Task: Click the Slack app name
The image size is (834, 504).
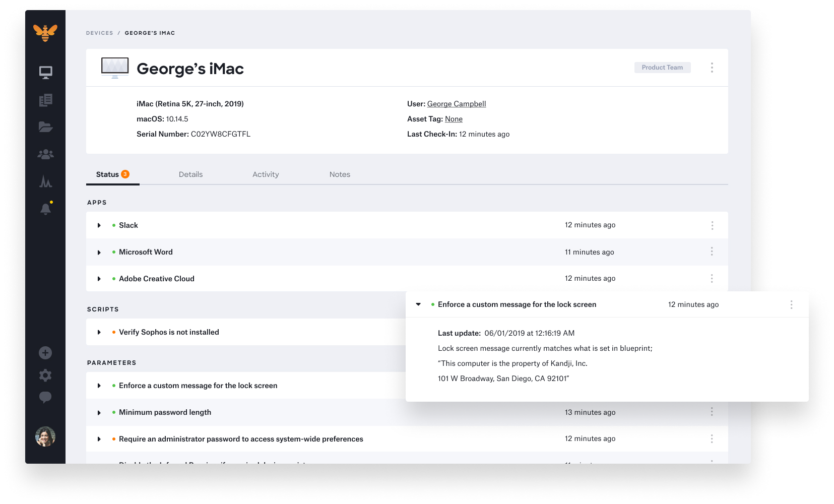Action: (129, 225)
